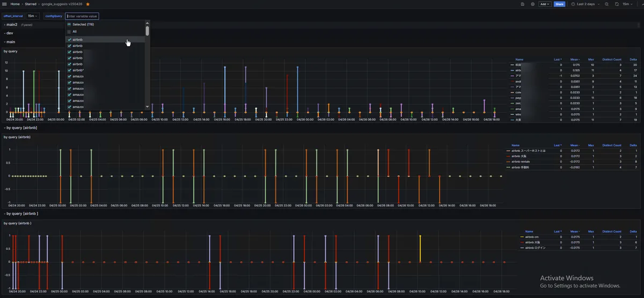Open the Add dropdown menu
This screenshot has width=644, height=298.
545,4
